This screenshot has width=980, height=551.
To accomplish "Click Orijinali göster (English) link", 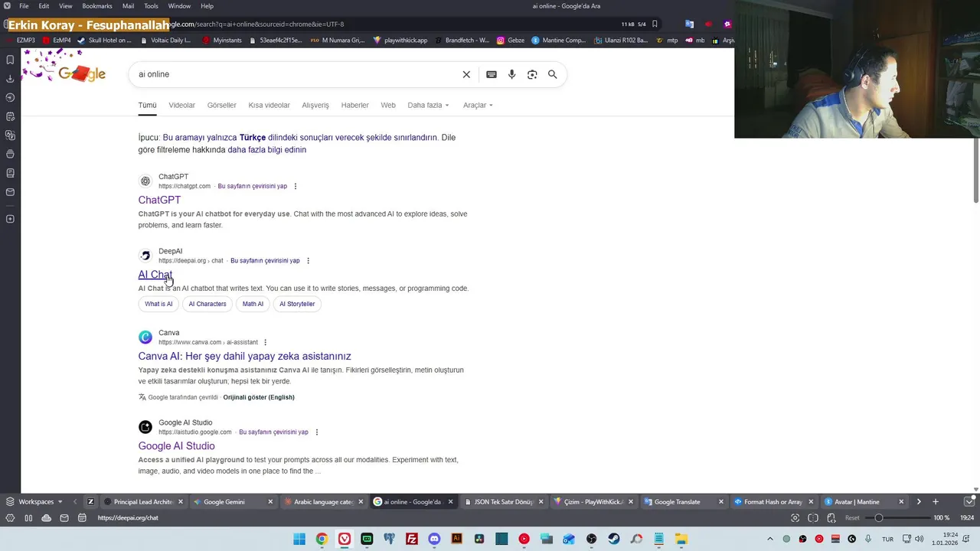I will 259,397.
